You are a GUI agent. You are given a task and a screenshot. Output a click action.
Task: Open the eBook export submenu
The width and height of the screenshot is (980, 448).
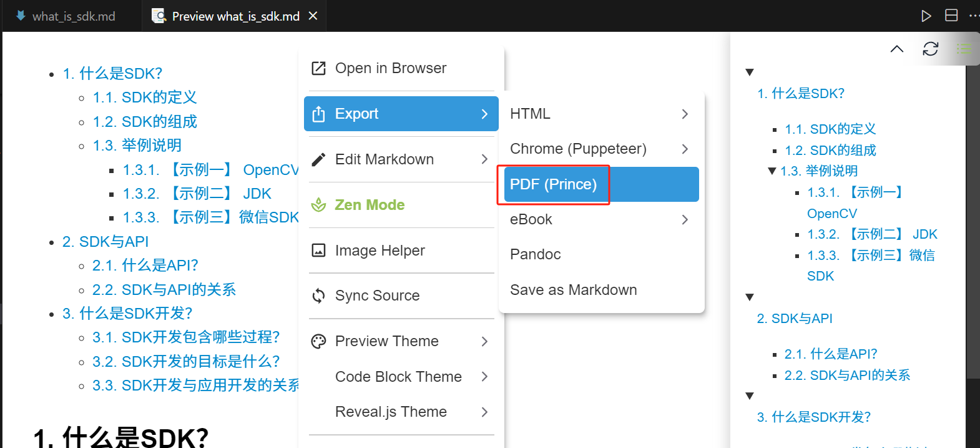(599, 219)
